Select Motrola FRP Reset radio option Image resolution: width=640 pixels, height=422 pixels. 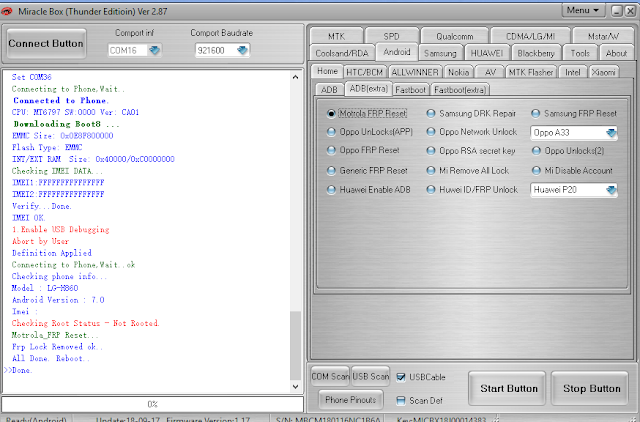point(331,113)
